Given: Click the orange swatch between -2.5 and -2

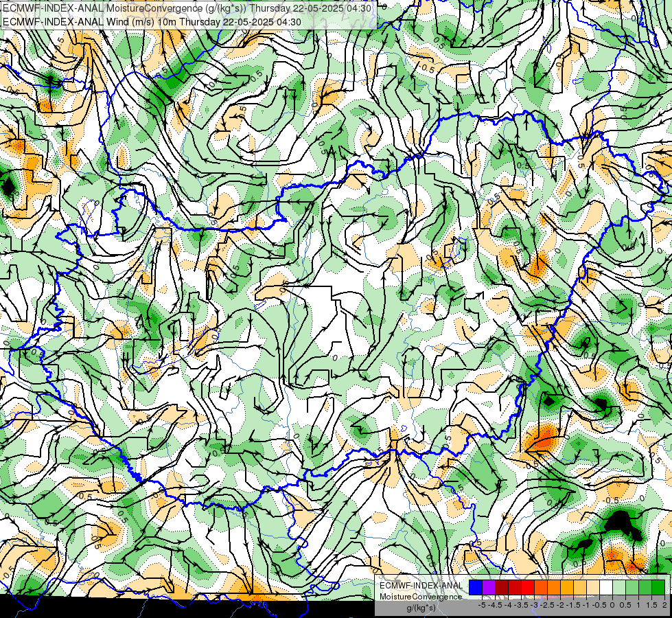Looking at the screenshot, I should pyautogui.click(x=554, y=588).
